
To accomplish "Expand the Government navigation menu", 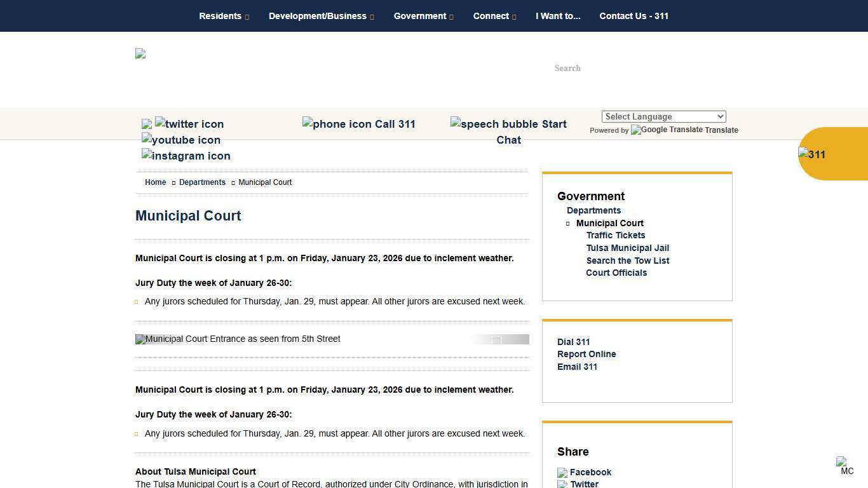I will coord(423,16).
